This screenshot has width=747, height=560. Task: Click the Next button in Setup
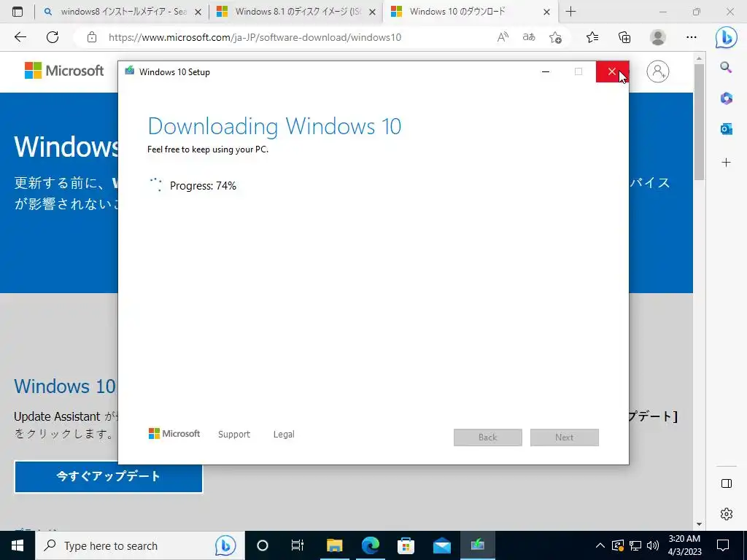point(565,437)
